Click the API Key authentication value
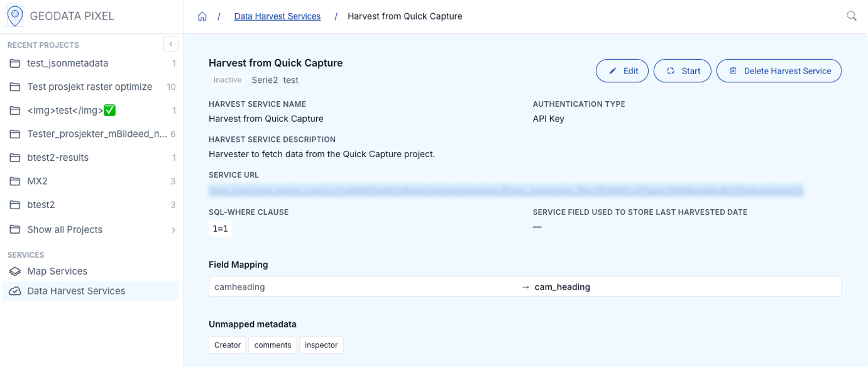Screen dimensions: 868x367 (x=549, y=118)
